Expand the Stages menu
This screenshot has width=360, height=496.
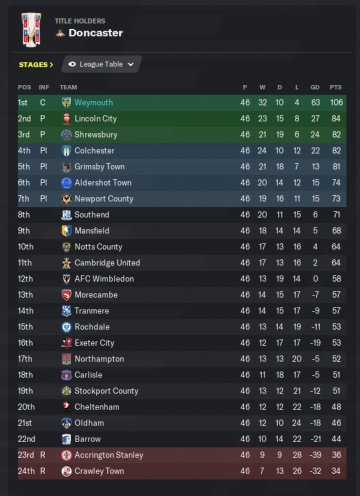tap(36, 64)
